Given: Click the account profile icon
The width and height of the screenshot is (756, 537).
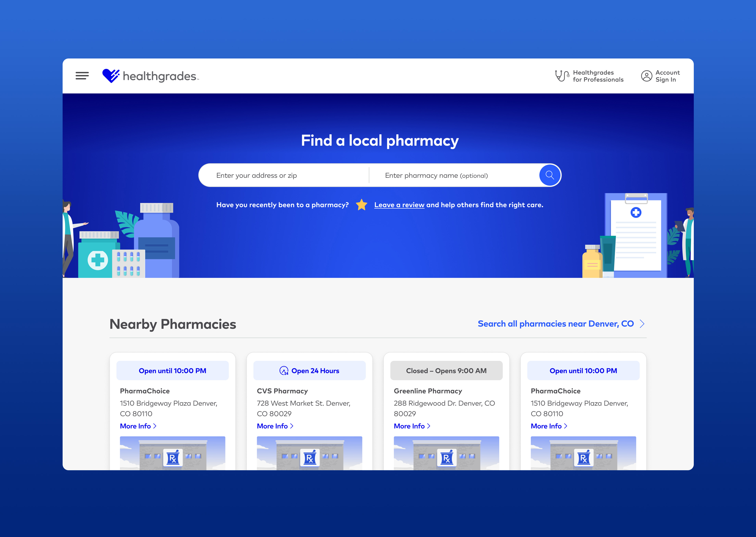Looking at the screenshot, I should [x=646, y=76].
